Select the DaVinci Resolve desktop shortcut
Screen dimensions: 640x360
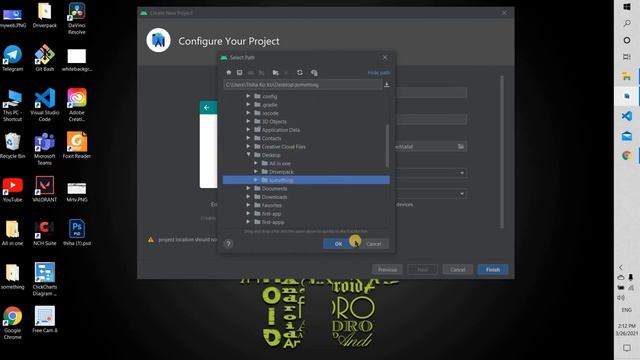[x=77, y=18]
